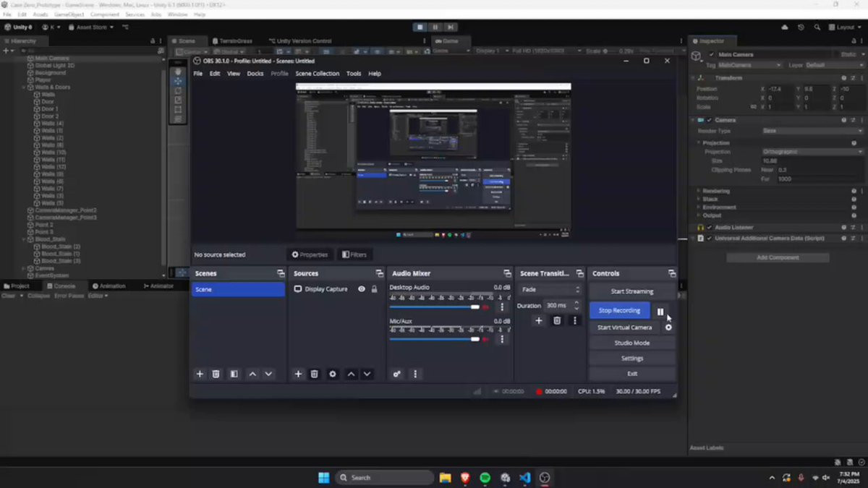
Task: Lock the Display Capture source
Action: click(x=374, y=289)
